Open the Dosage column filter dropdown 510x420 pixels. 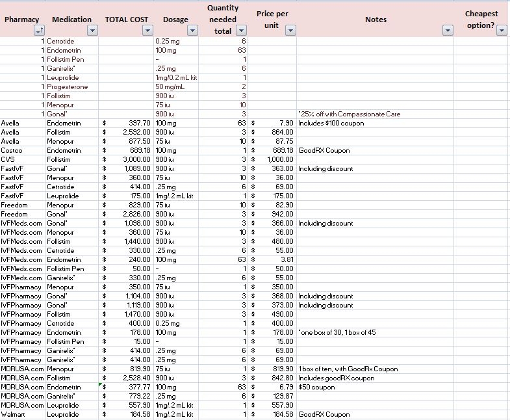click(192, 31)
